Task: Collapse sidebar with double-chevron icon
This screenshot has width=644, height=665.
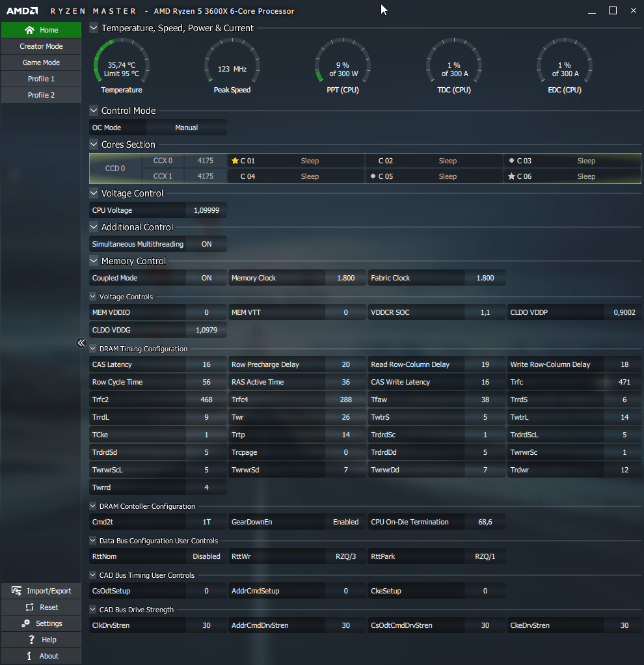Action: [81, 343]
